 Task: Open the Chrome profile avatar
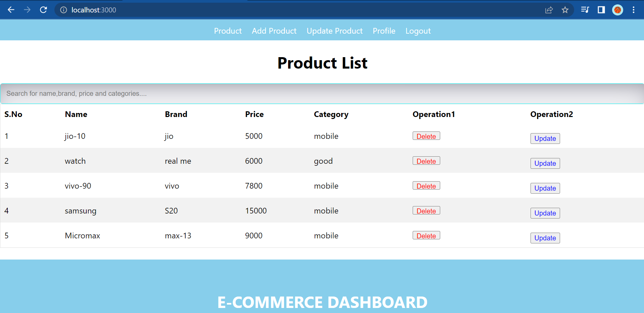click(x=617, y=10)
